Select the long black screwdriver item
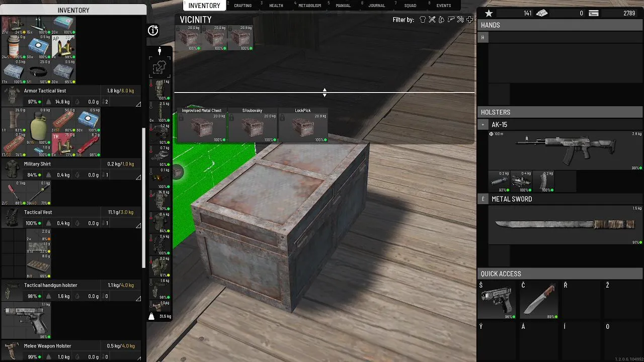The height and width of the screenshot is (362, 644). (x=39, y=193)
